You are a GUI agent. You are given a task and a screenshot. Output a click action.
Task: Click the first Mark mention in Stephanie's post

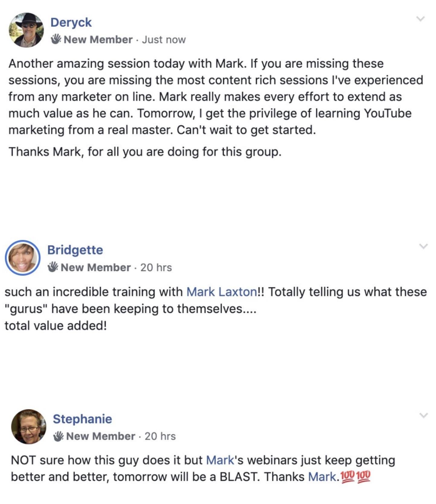[220, 460]
